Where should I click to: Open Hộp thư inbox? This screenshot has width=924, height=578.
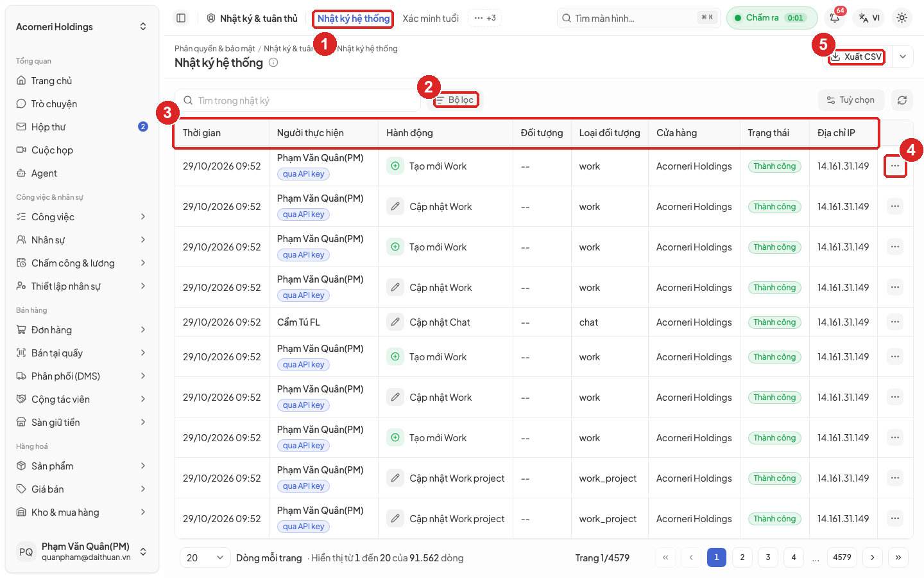[x=82, y=127]
